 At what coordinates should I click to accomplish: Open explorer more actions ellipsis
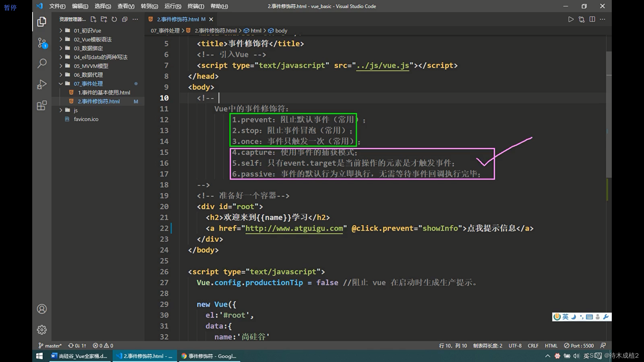tap(135, 19)
